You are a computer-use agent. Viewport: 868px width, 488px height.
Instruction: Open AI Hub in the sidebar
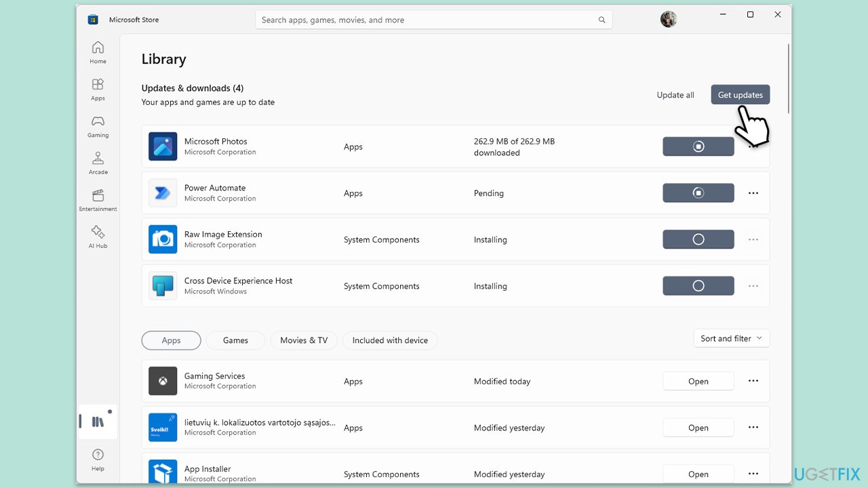click(x=98, y=237)
